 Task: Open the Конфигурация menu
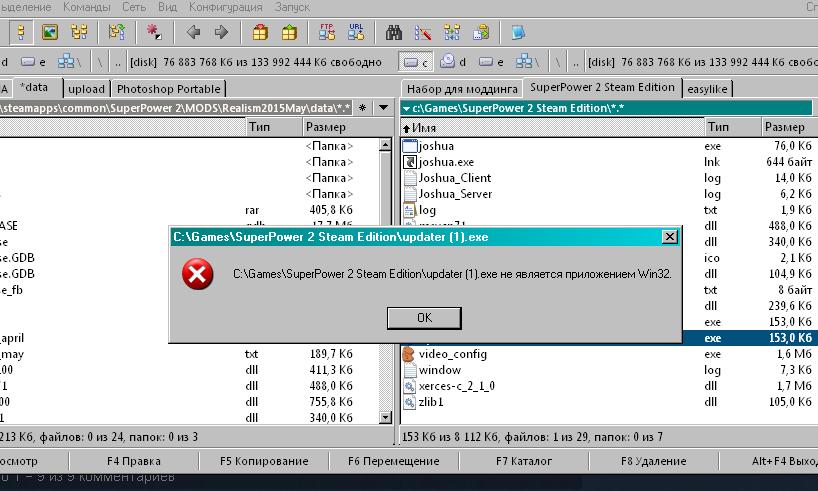225,7
